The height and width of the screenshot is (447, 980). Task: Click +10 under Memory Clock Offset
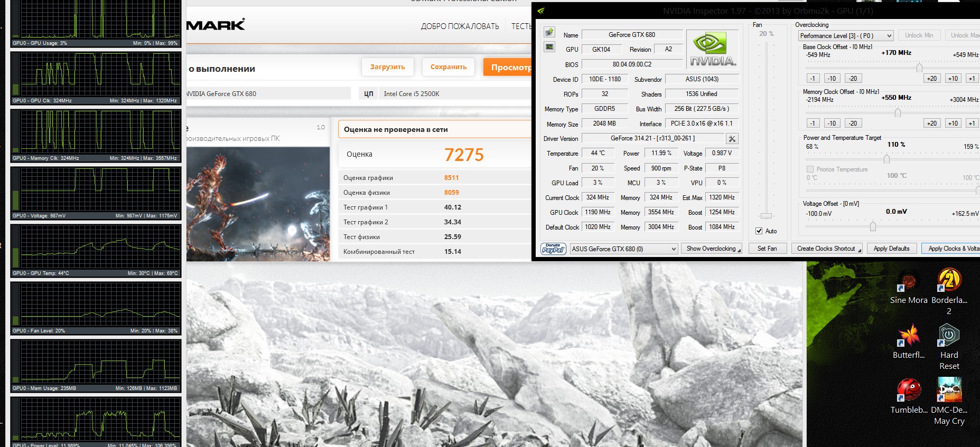(953, 123)
